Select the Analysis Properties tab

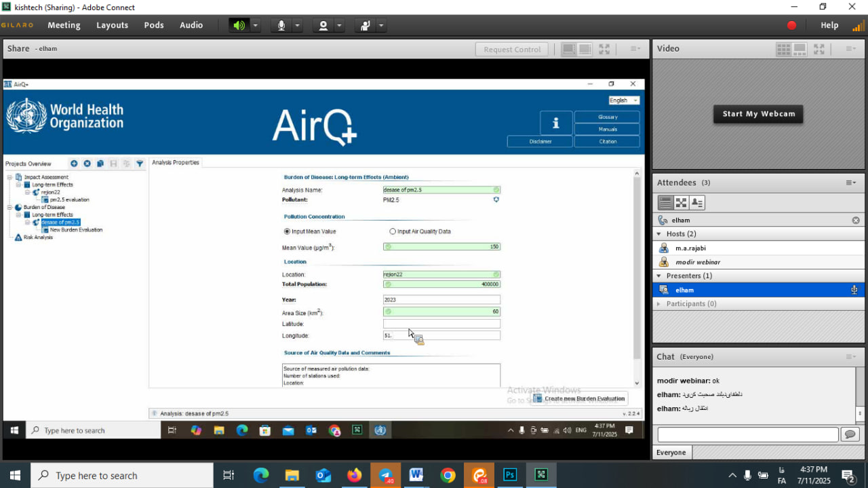point(176,163)
